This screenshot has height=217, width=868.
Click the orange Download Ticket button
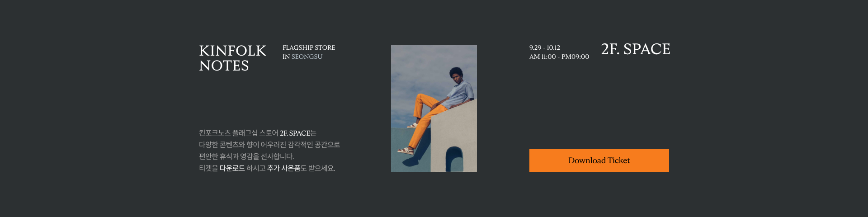[x=599, y=160]
